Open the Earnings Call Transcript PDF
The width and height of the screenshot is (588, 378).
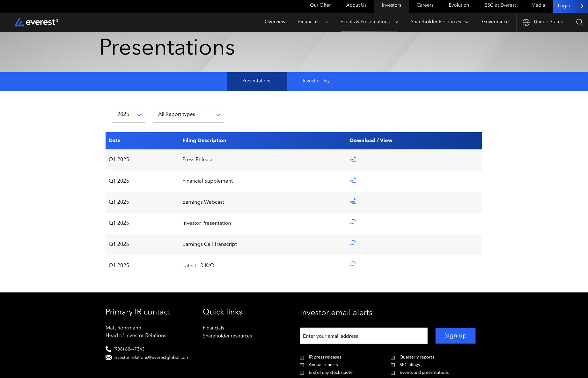[x=353, y=243]
